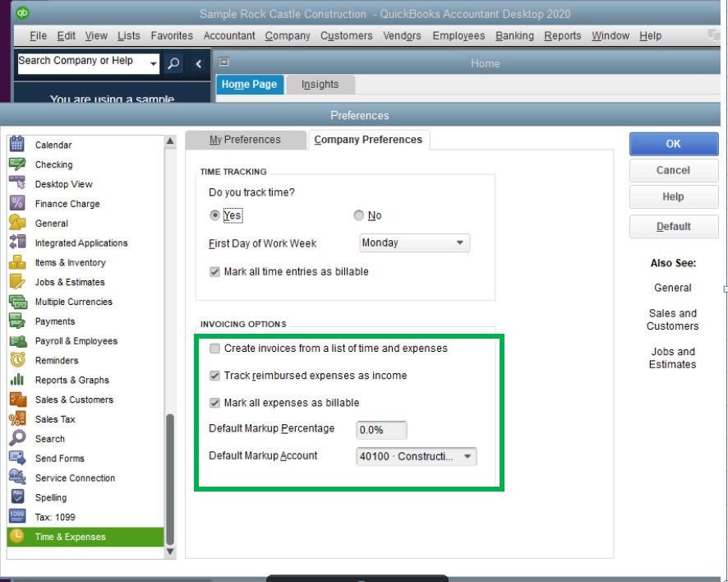Screen dimensions: 728x582
Task: Click the Reports & Graphs chart icon
Action: (17, 380)
